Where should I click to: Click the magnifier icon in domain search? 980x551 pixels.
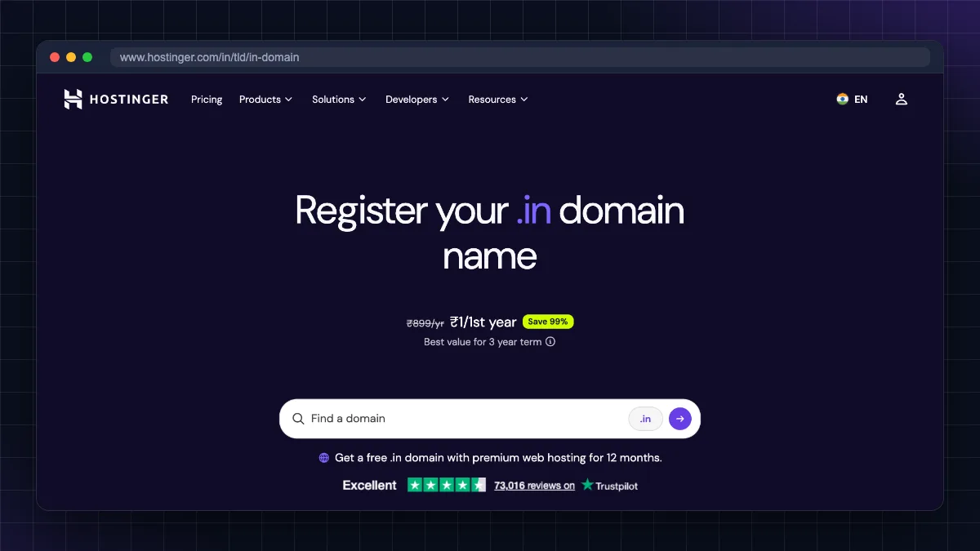[x=298, y=419]
